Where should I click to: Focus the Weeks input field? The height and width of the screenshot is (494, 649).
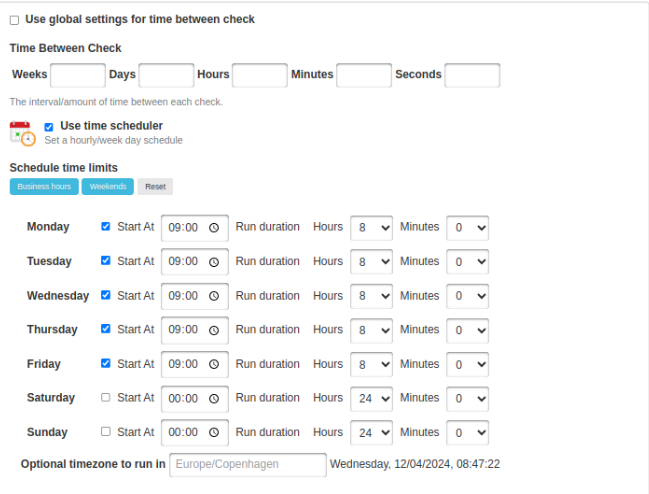pyautogui.click(x=78, y=75)
